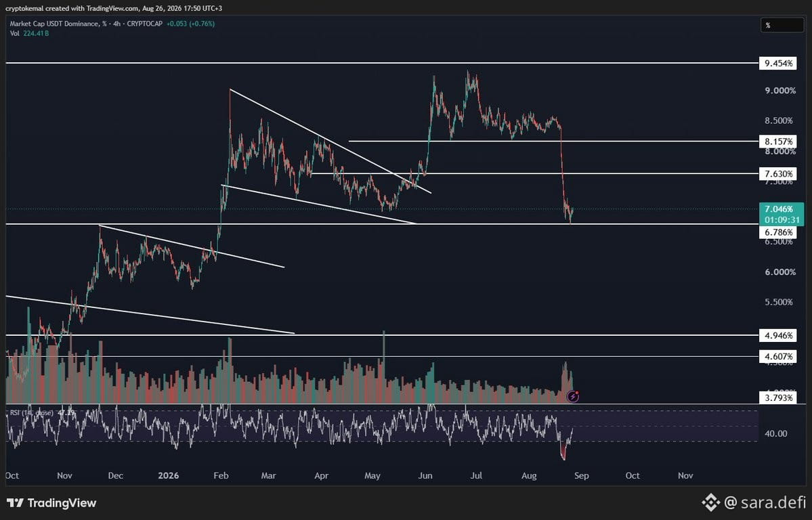The width and height of the screenshot is (812, 520).
Task: Click the purple lightning event icon
Action: click(x=573, y=397)
